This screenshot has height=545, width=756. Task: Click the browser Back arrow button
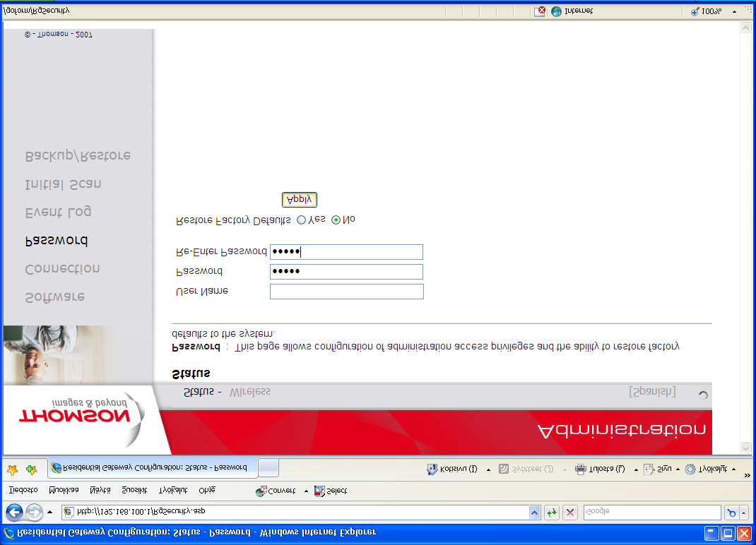(14, 512)
